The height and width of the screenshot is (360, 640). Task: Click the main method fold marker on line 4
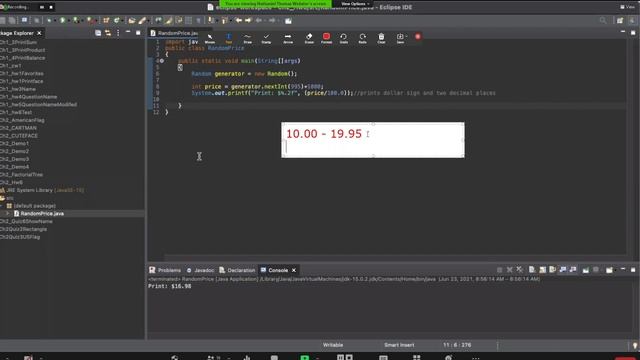[162, 61]
